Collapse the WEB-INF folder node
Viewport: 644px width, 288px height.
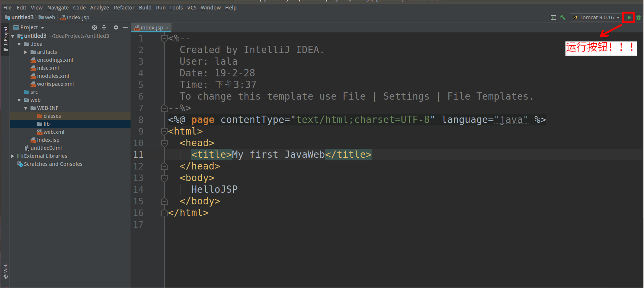tap(26, 108)
